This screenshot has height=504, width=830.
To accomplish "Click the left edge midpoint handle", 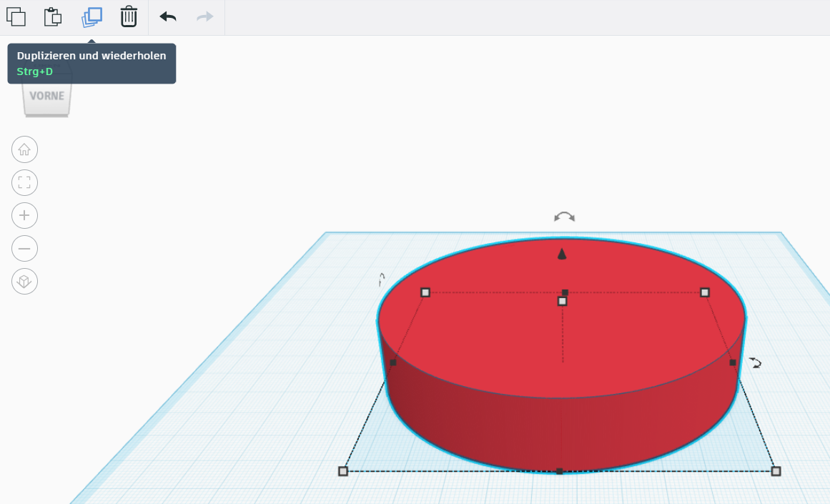I will (392, 362).
